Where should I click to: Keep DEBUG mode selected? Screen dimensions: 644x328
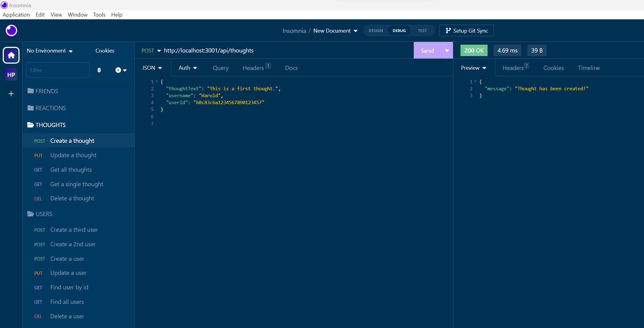click(x=399, y=30)
